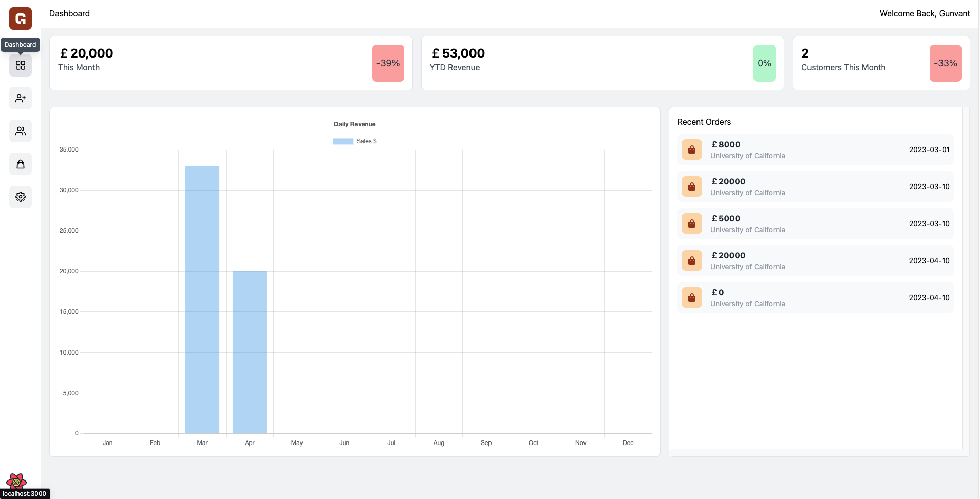
Task: Click the Sales $ legend label
Action: click(367, 141)
